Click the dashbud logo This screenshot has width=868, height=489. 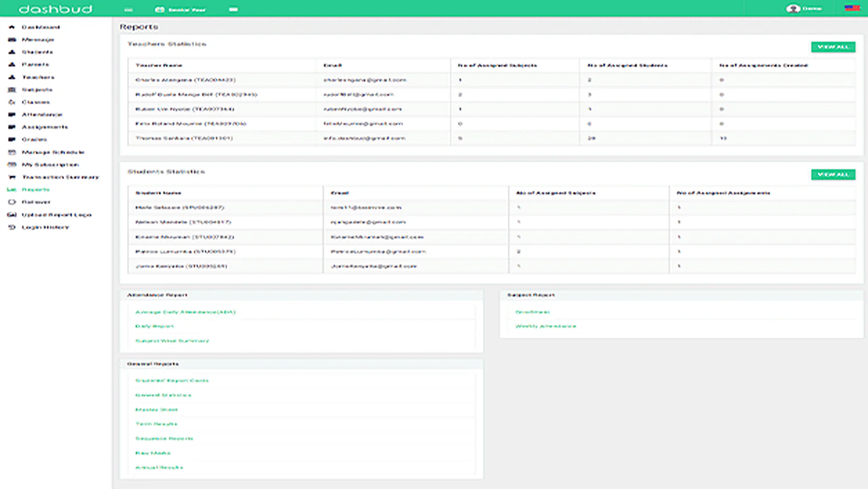55,9
